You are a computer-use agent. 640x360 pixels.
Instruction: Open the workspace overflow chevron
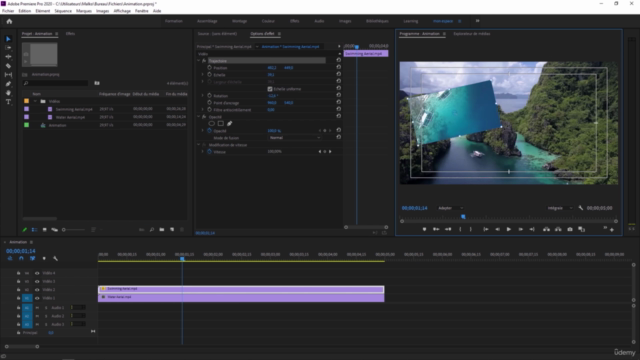[x=477, y=21]
